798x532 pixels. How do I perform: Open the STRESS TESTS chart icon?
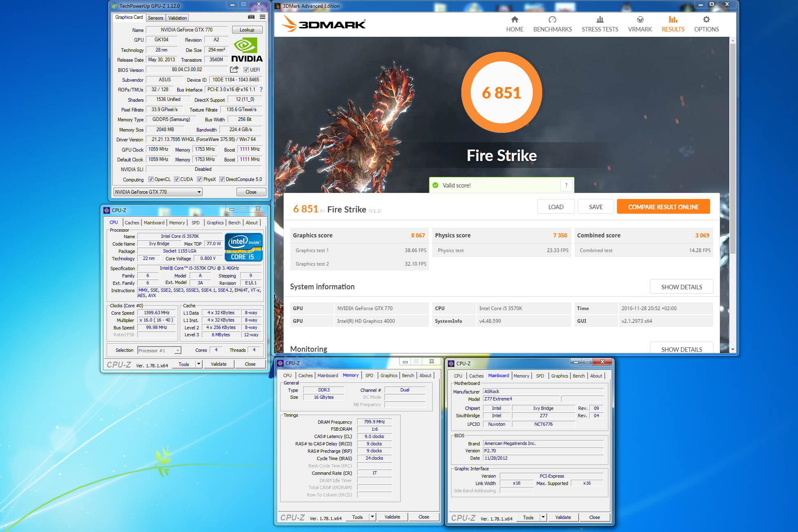click(x=600, y=20)
